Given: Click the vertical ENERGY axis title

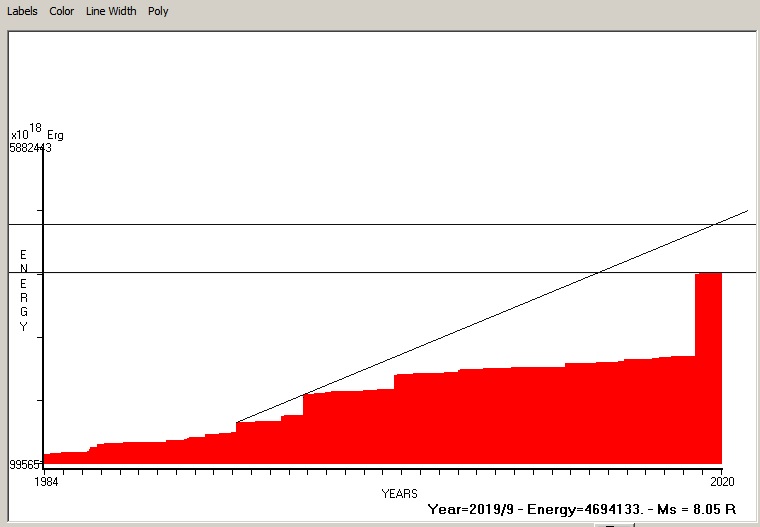Looking at the screenshot, I should tap(23, 290).
